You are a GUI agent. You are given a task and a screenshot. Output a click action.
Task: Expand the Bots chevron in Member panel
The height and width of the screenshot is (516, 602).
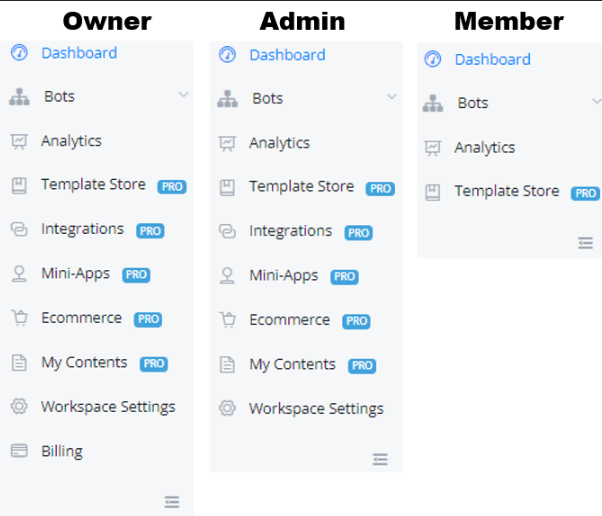click(597, 102)
